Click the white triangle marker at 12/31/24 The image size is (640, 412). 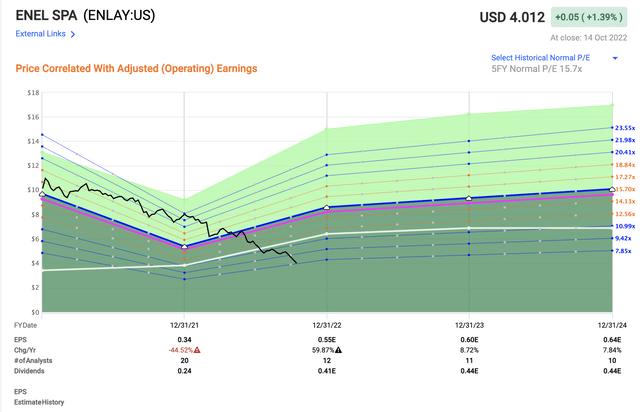(x=612, y=189)
